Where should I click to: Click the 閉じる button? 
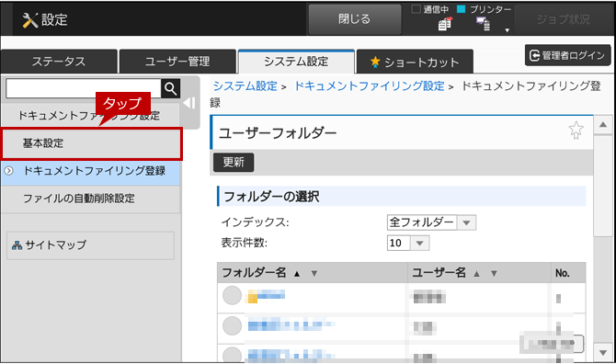click(x=355, y=19)
